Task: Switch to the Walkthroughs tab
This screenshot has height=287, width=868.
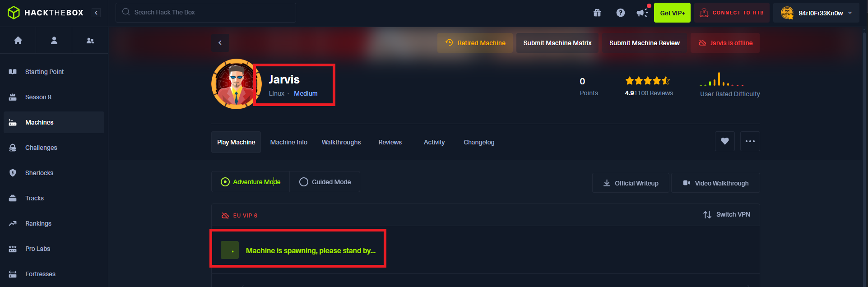Action: point(341,142)
